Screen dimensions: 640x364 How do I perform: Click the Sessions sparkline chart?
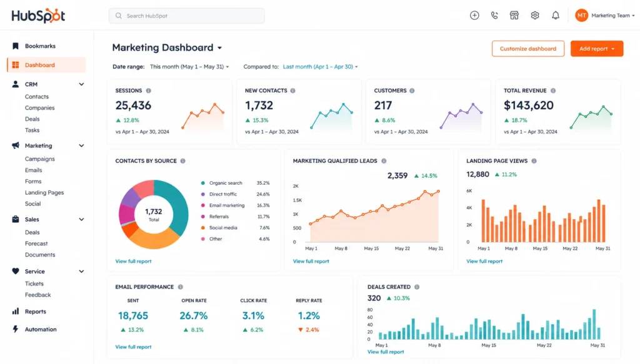203,116
